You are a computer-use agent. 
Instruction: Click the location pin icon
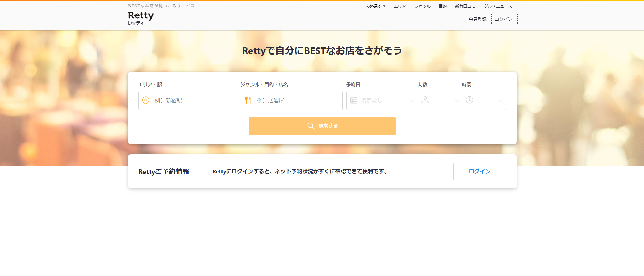(146, 101)
